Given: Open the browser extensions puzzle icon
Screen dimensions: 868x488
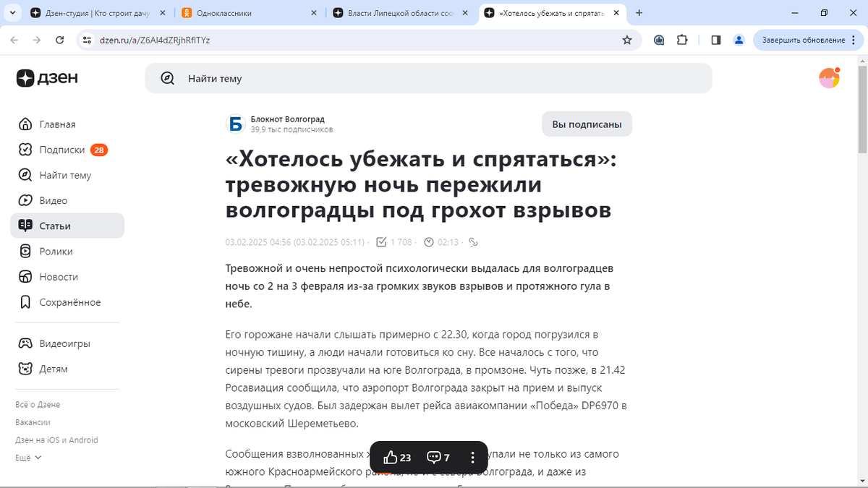Looking at the screenshot, I should click(x=682, y=40).
